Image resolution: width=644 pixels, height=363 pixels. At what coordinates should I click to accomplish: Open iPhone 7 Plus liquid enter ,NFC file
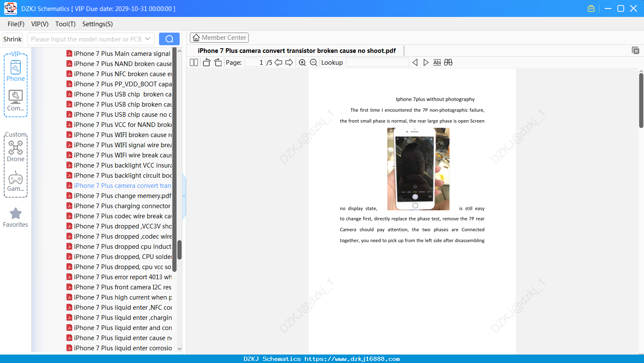119,308
